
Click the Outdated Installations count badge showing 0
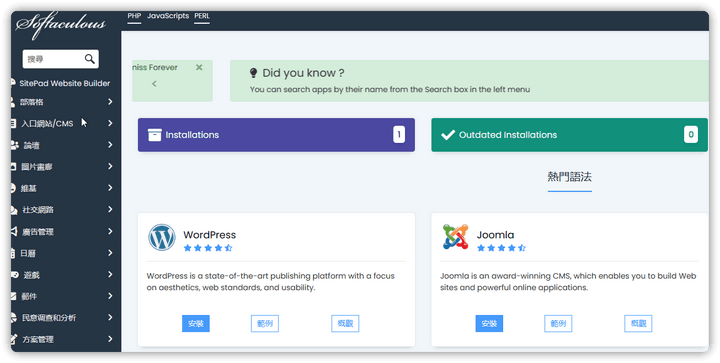coord(691,135)
